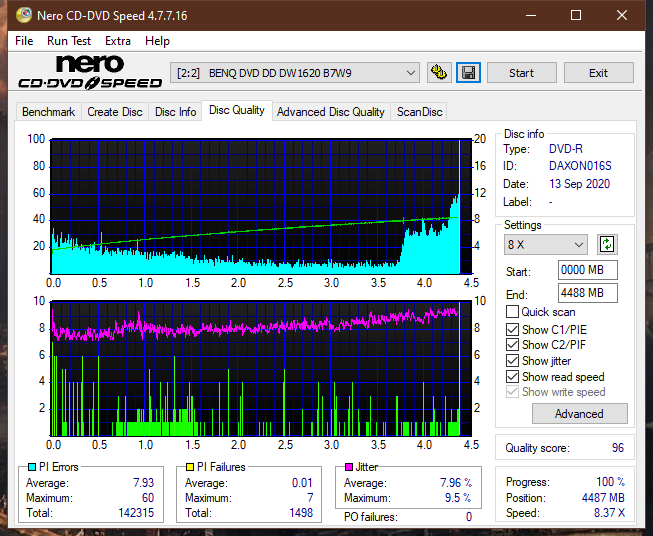Toggle the Quick scan checkbox
Screen dimensions: 653x536
(x=512, y=312)
